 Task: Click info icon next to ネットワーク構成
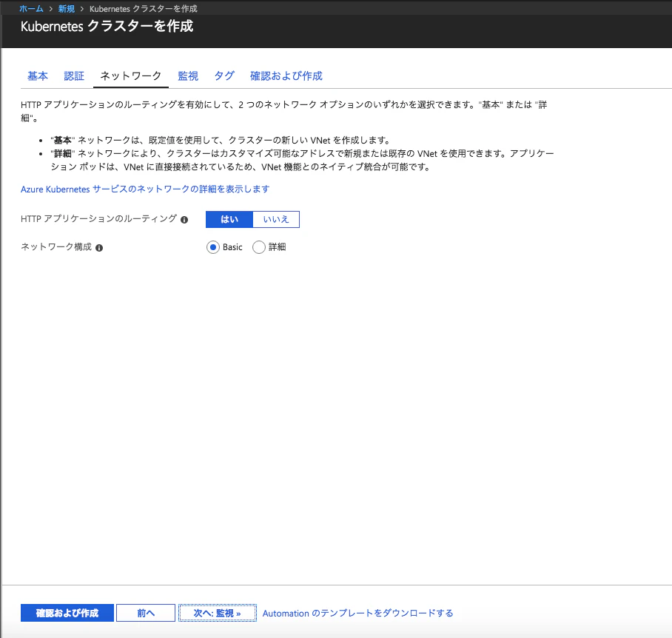(x=99, y=248)
